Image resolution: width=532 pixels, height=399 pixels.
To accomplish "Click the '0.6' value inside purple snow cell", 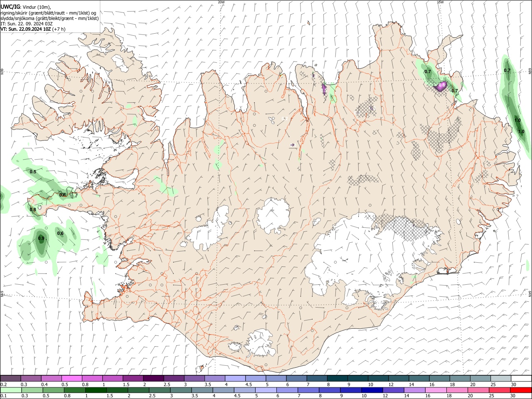I will (442, 85).
